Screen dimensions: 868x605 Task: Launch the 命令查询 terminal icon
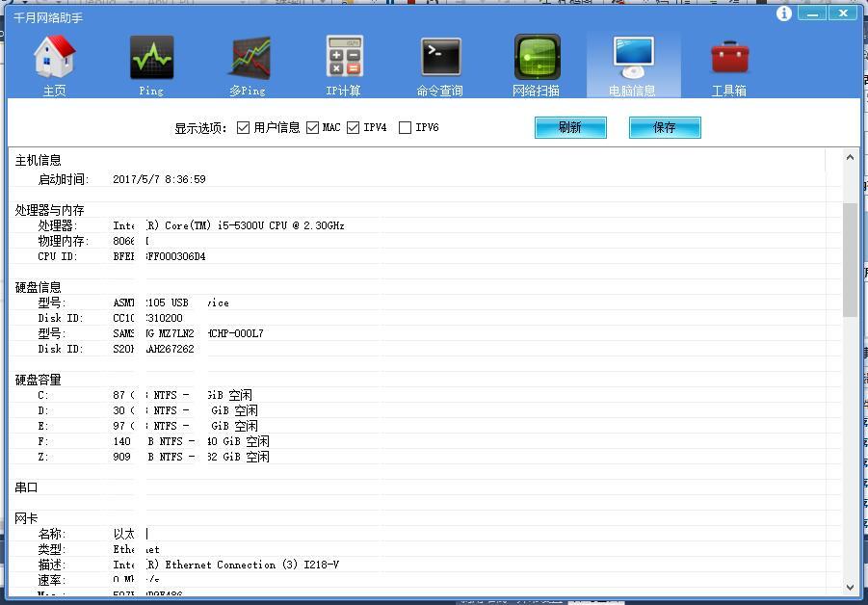coord(440,60)
